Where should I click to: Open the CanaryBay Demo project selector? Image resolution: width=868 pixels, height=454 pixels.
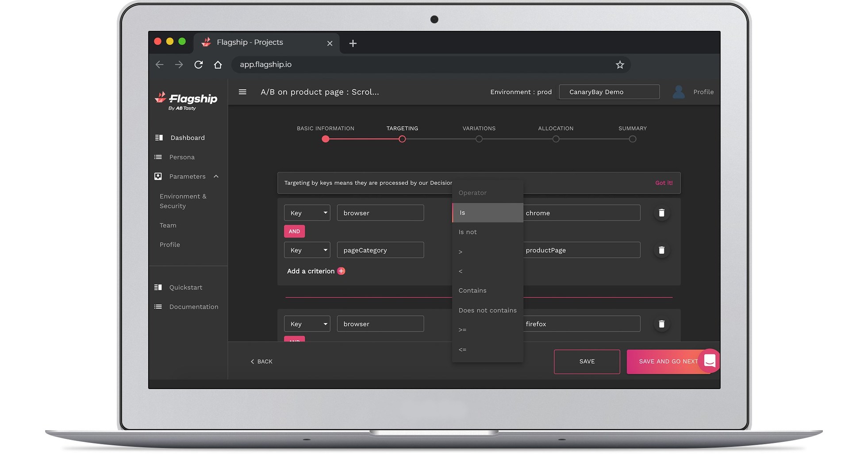(x=609, y=92)
